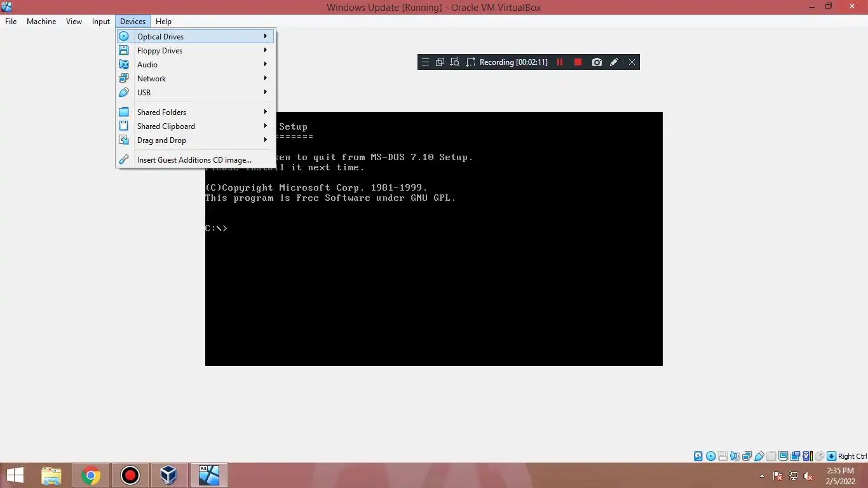
Task: Click the Windows Start button
Action: 15,475
